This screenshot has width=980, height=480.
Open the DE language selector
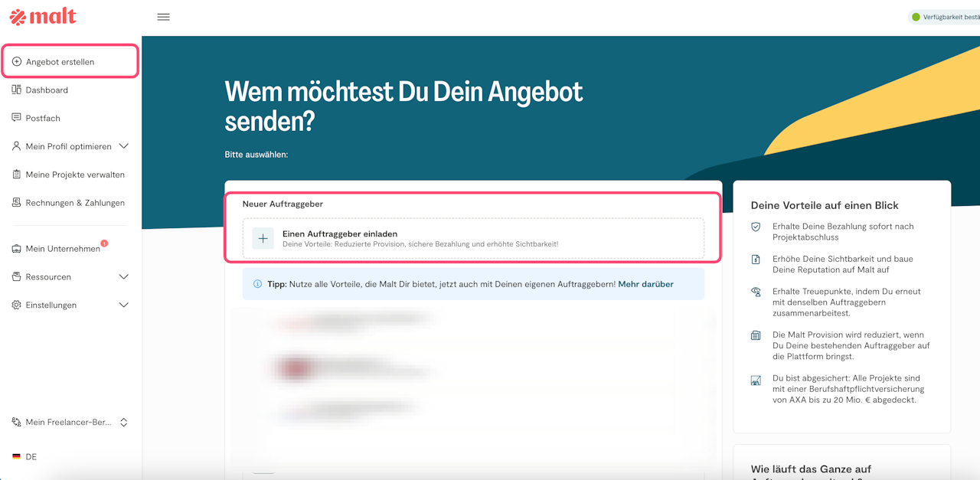[x=24, y=456]
